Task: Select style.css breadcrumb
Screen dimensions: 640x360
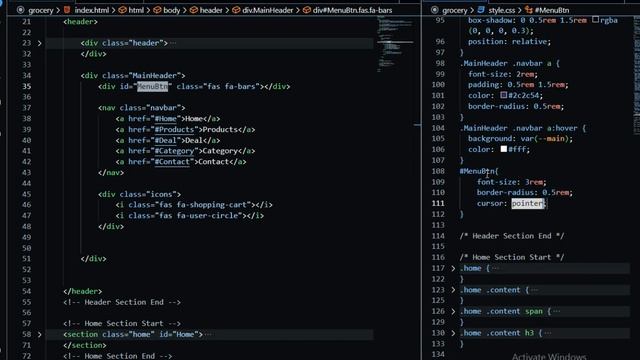Action: click(x=502, y=10)
